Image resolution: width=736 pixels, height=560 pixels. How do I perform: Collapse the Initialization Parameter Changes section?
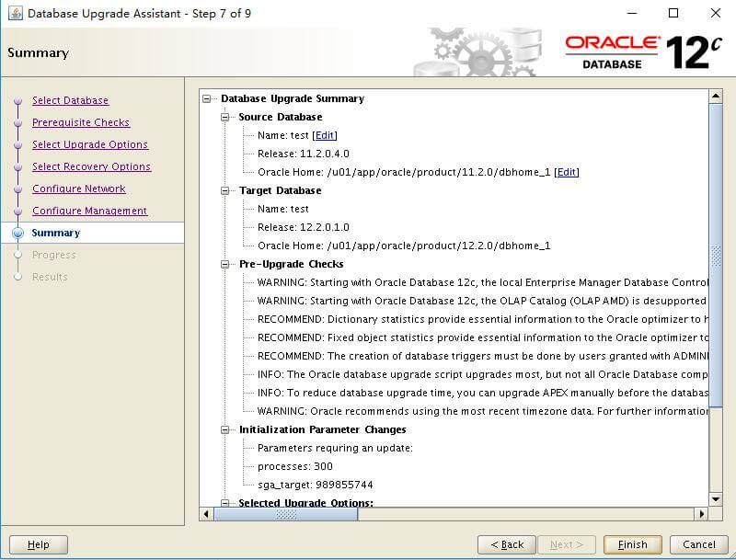[225, 429]
